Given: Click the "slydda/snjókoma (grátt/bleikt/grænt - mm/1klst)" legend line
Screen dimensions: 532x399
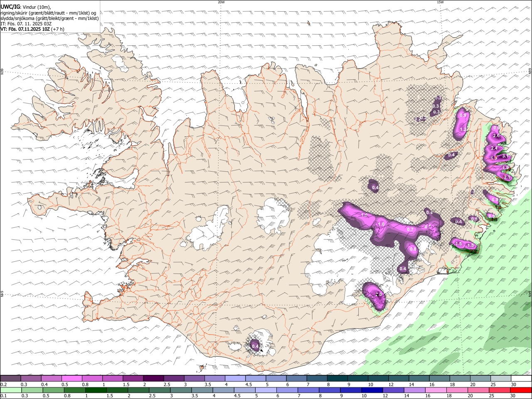Looking at the screenshot, I should click(49, 18).
